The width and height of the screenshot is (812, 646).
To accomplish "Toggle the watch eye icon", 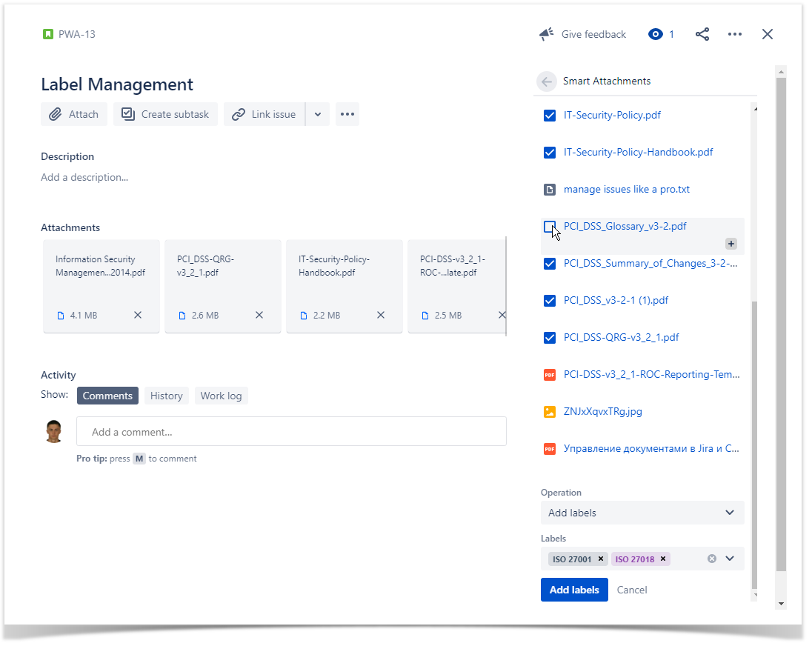I will (655, 34).
